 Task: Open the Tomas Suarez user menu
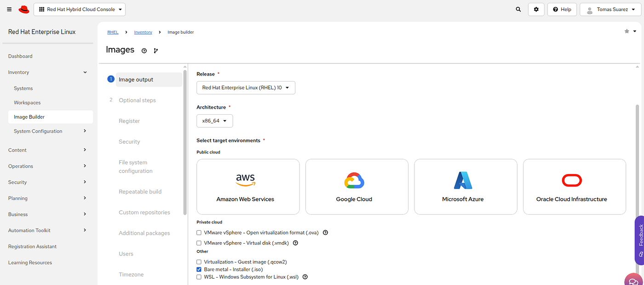point(610,9)
